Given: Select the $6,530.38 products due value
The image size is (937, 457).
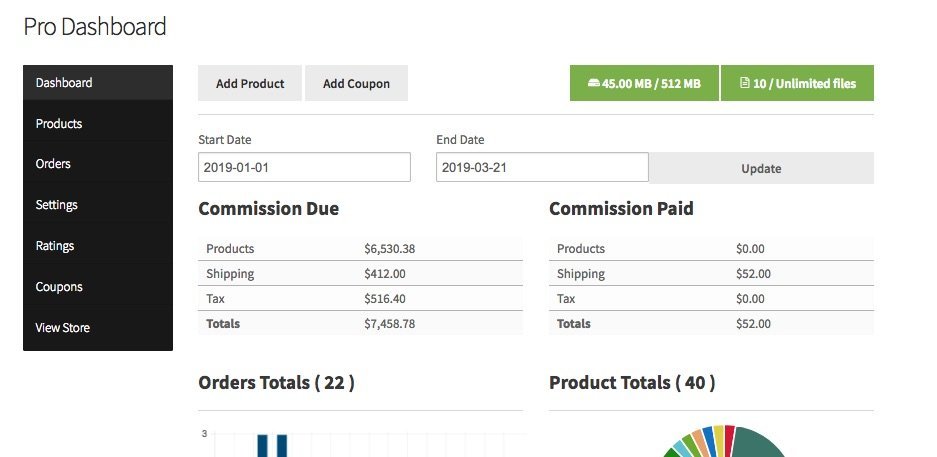Looking at the screenshot, I should [390, 249].
